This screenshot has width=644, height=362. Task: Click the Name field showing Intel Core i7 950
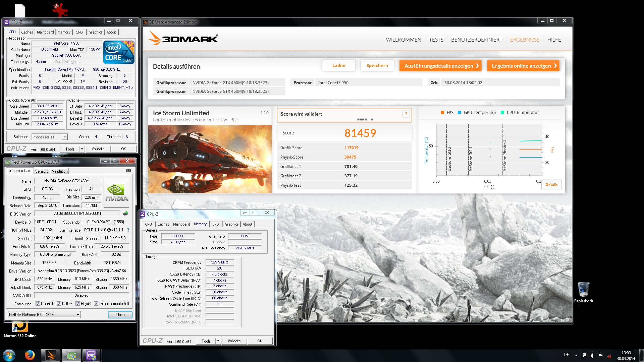(66, 43)
